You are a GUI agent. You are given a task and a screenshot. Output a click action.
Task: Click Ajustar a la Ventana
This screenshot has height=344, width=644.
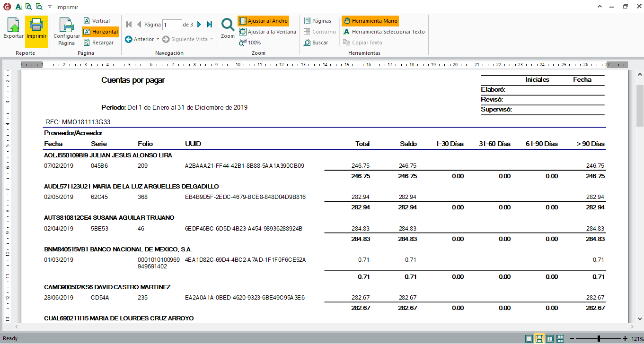pos(267,32)
